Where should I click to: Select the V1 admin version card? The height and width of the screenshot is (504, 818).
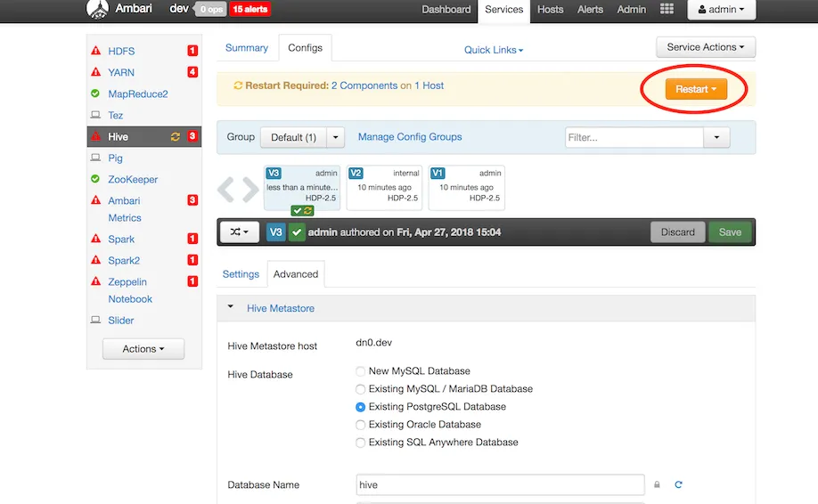[x=466, y=188]
